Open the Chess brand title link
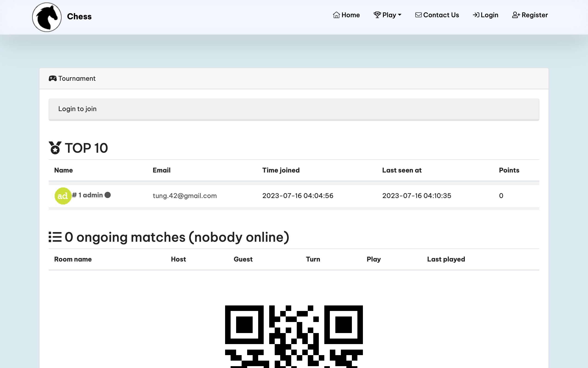 pos(79,16)
